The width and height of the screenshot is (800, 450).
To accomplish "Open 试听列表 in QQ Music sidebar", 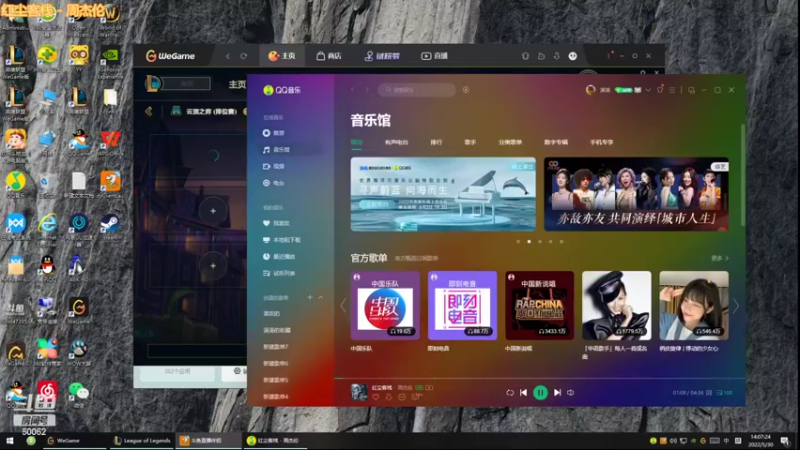I will [279, 273].
